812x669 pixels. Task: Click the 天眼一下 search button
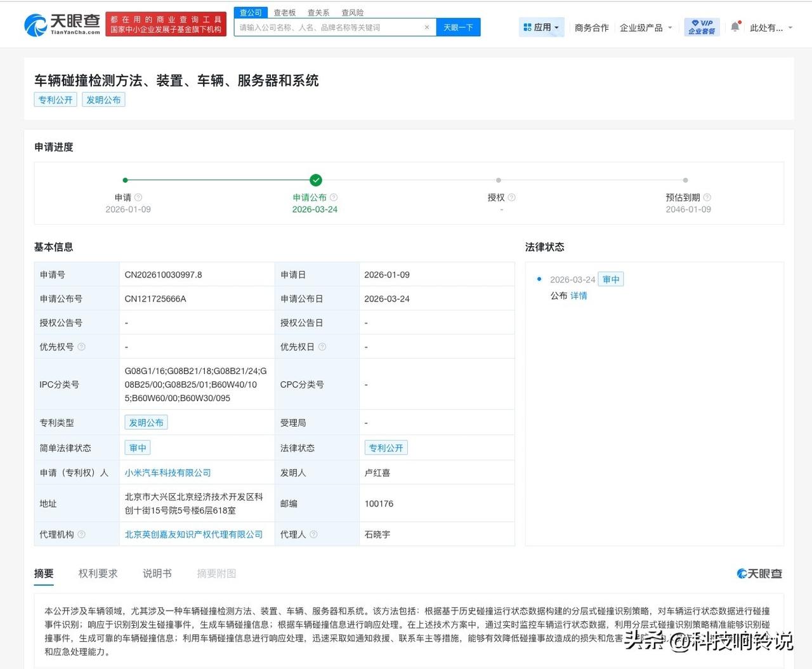click(x=458, y=27)
